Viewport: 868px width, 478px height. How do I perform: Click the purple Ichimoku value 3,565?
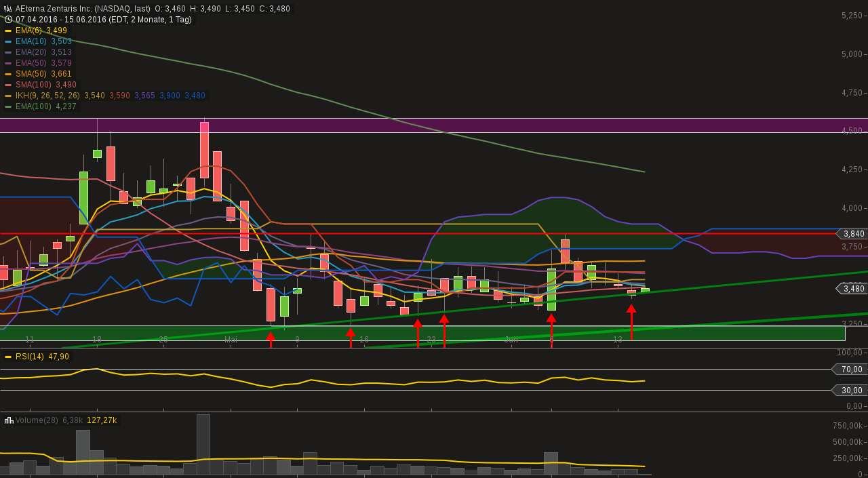[145, 96]
